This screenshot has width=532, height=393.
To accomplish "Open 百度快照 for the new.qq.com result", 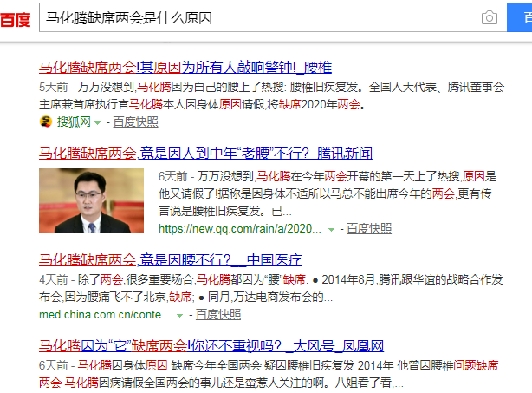I will 369,229.
